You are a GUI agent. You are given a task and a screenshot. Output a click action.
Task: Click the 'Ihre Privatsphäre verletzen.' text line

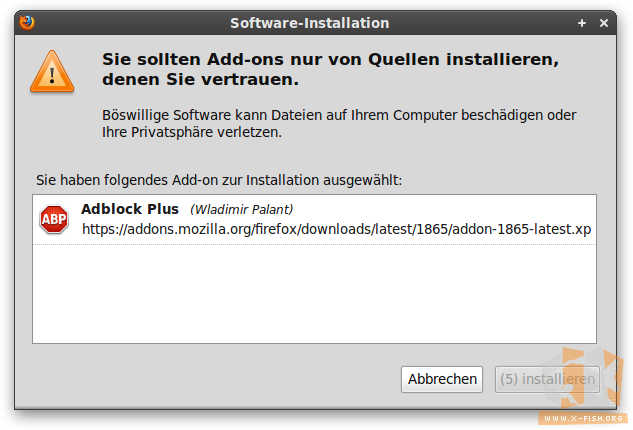[x=192, y=132]
